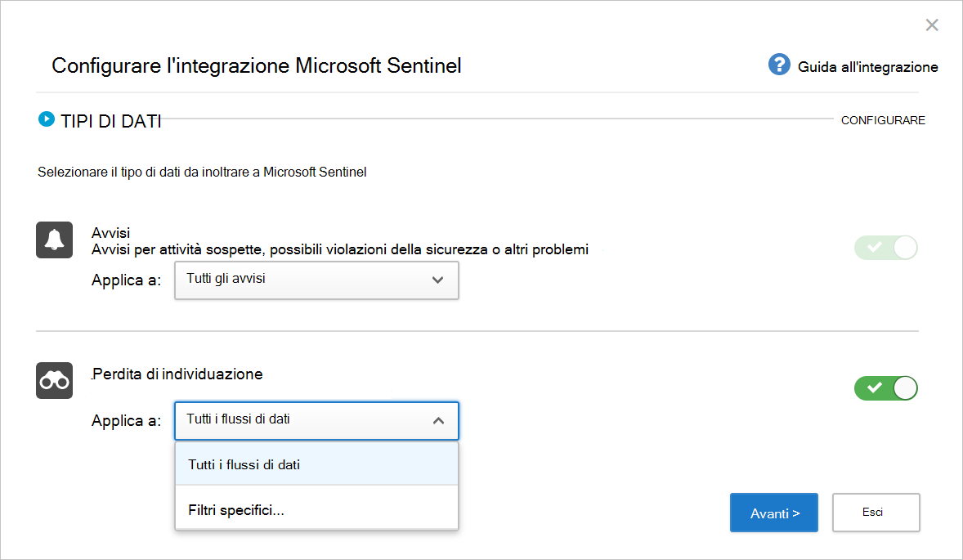Click the Avvisi heading text
This screenshot has width=963, height=560.
click(110, 233)
